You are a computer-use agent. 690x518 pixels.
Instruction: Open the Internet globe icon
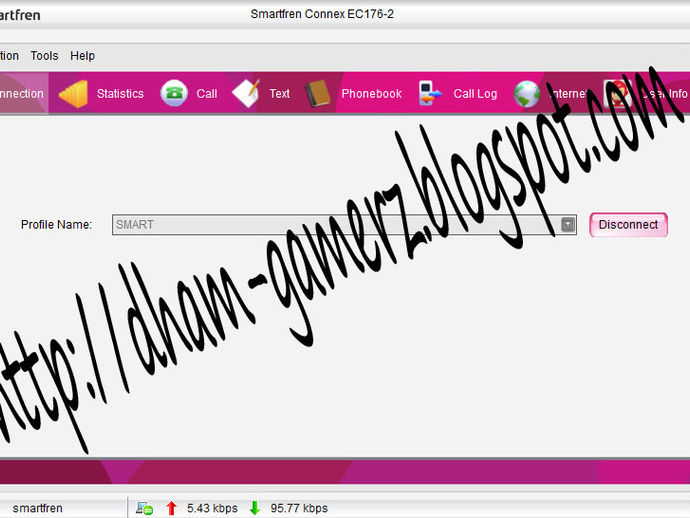click(527, 94)
